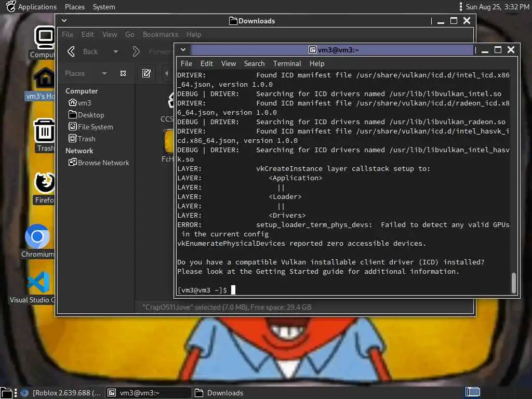Open Downloads window menu chevron
Image resolution: width=532 pixels, height=399 pixels.
(64, 21)
